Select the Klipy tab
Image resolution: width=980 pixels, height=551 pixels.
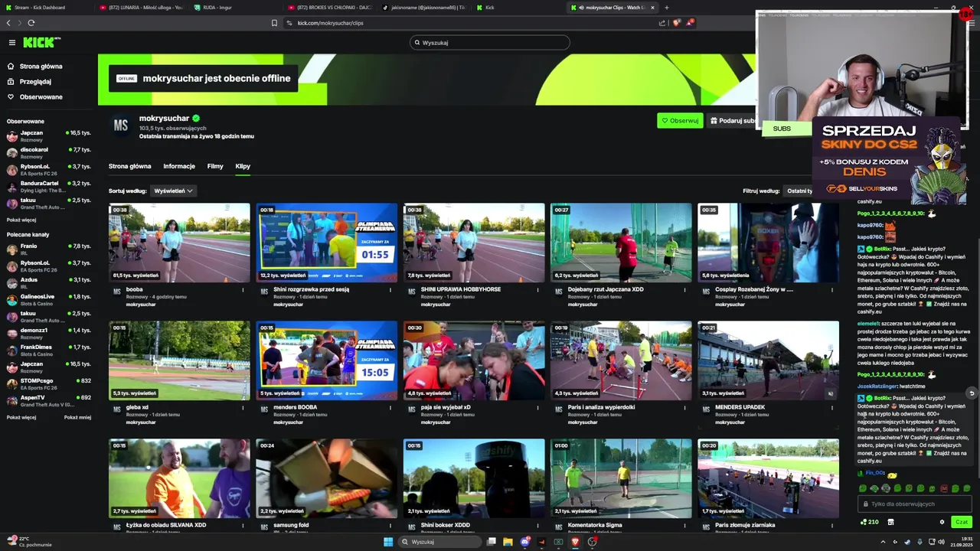click(x=243, y=166)
